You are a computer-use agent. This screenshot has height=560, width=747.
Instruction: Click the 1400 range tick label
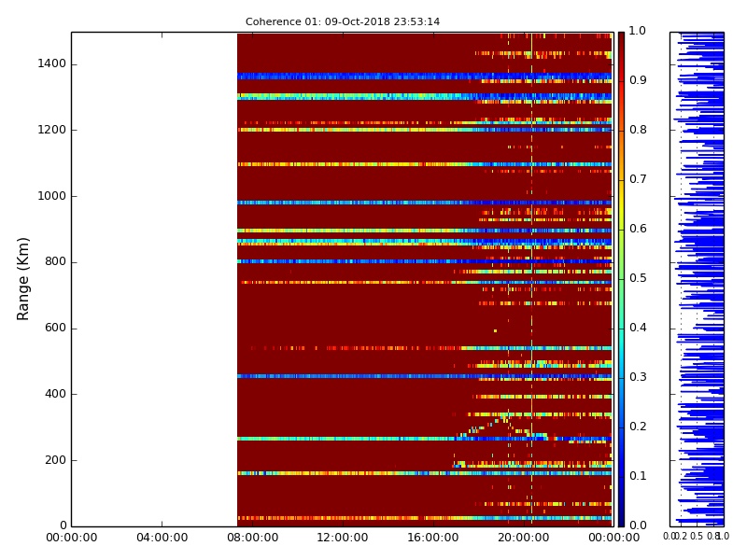(x=52, y=63)
